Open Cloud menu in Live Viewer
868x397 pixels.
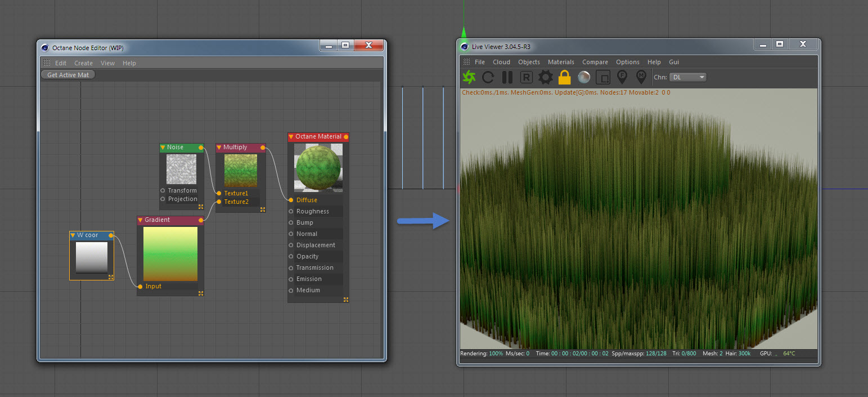502,62
